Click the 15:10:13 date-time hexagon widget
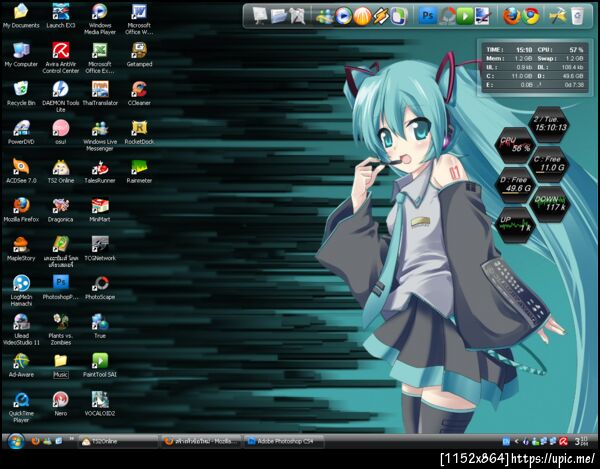Image resolution: width=600 pixels, height=469 pixels. coord(549,124)
